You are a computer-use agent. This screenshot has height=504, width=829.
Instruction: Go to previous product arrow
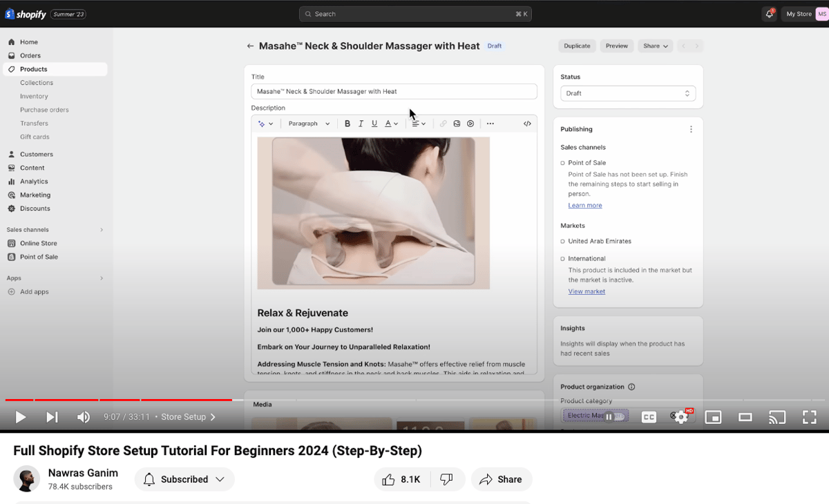click(x=684, y=46)
